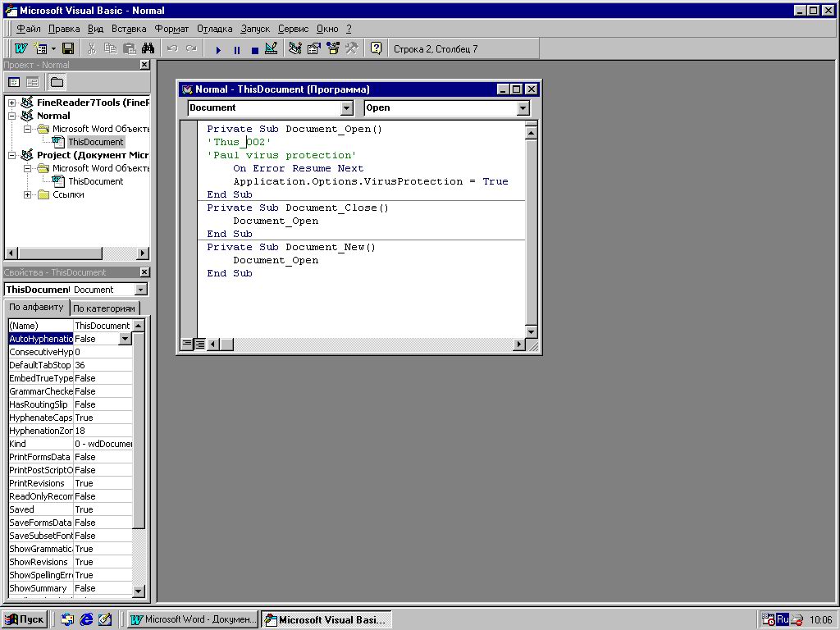840x630 pixels.
Task: Open the Document object dropdown in code window
Action: click(347, 108)
